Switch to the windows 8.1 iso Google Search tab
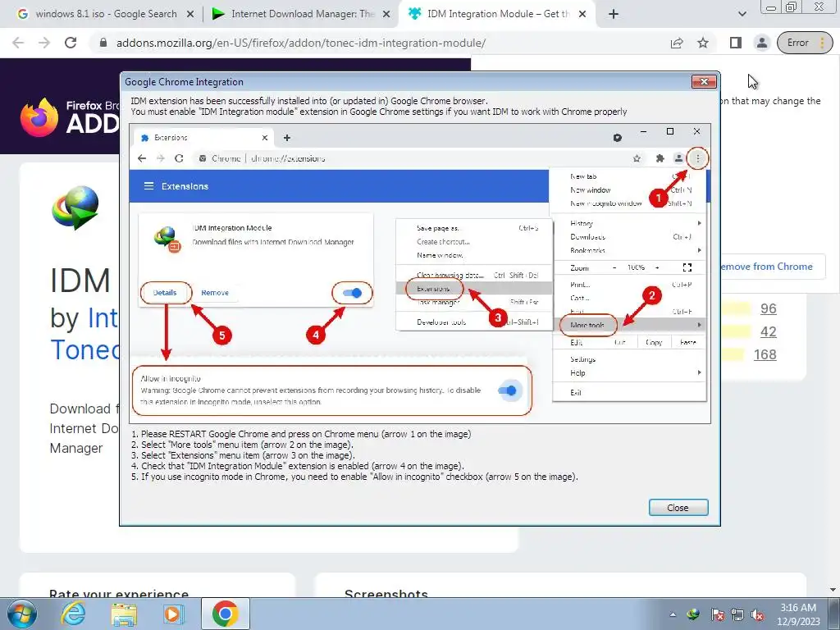This screenshot has height=630, width=840. [x=106, y=14]
